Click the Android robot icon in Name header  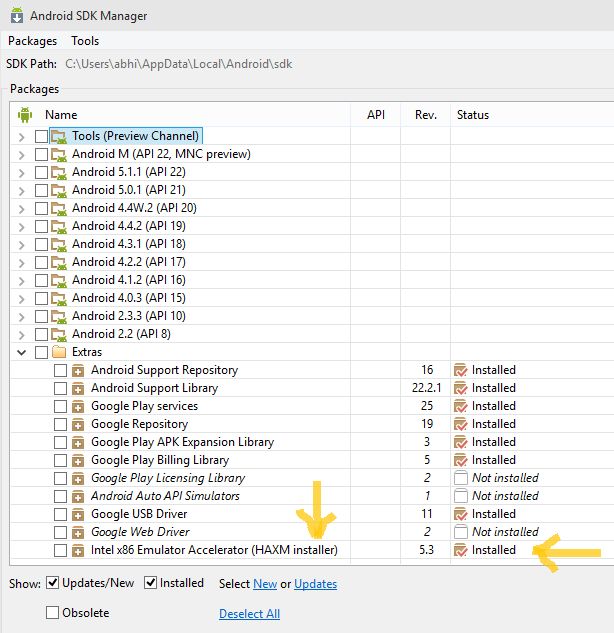[x=25, y=115]
